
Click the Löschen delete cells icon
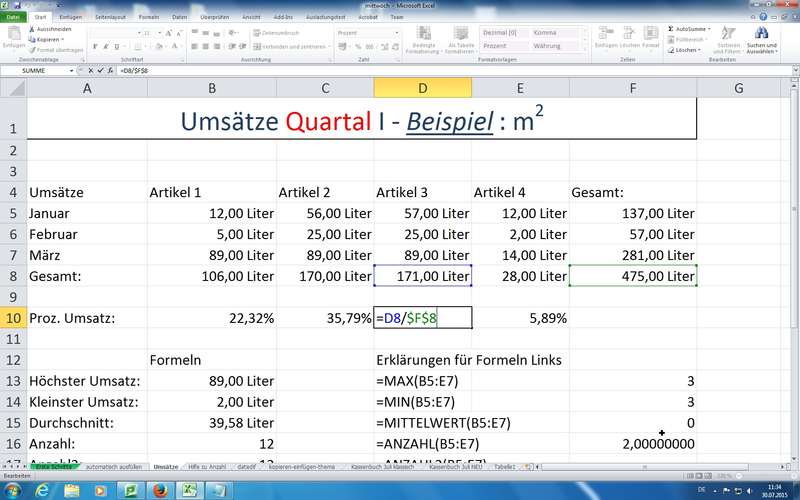click(x=630, y=34)
